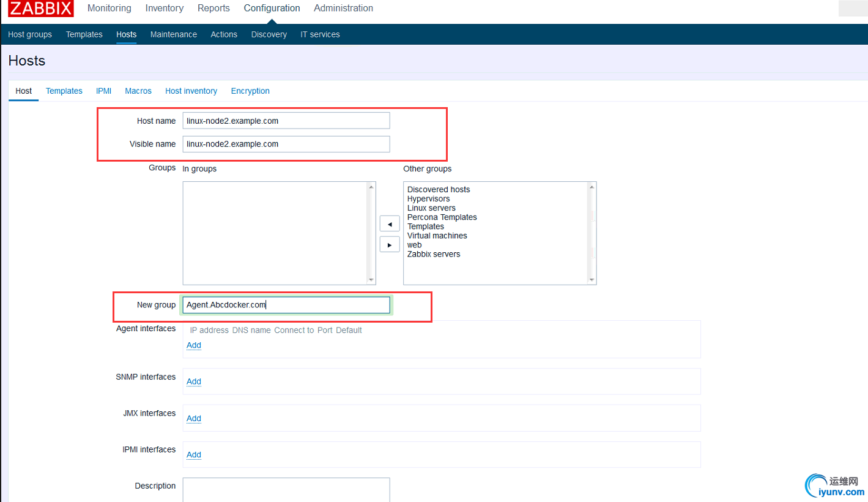This screenshot has height=502, width=868.
Task: Click the up arrow of the Other groups scrollbar
Action: tap(591, 187)
